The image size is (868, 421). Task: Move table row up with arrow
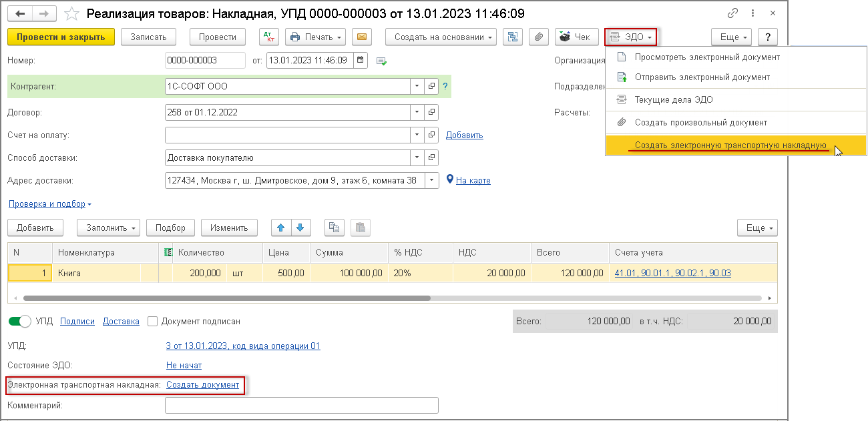pyautogui.click(x=281, y=228)
